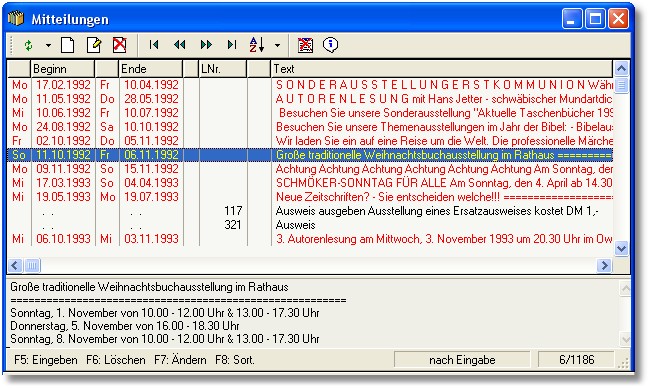Go forward a page with double-right arrows
This screenshot has height=389, width=649.
(x=206, y=45)
